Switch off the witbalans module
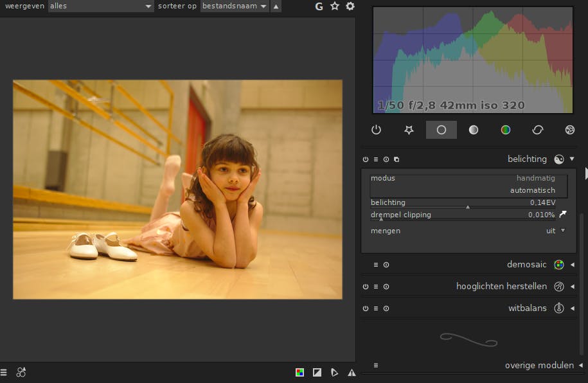 [x=366, y=308]
